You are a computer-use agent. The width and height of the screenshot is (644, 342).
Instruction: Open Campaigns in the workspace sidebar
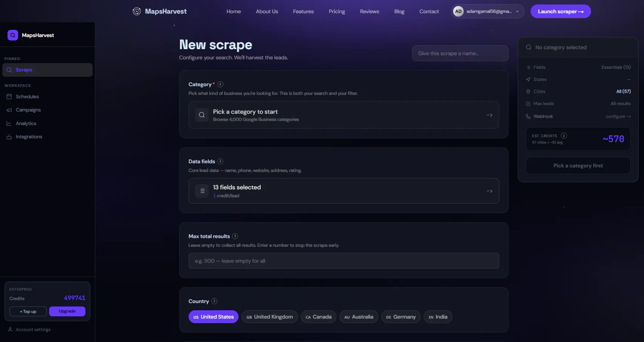(47, 110)
